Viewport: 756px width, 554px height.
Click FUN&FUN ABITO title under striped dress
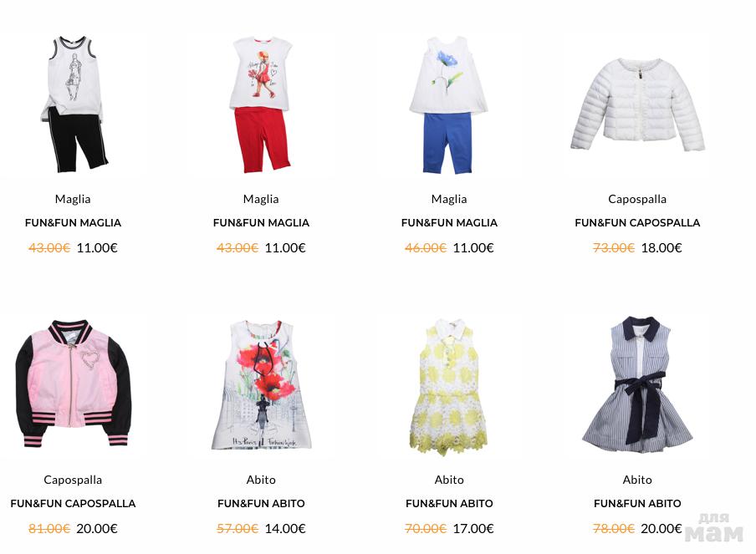[637, 503]
